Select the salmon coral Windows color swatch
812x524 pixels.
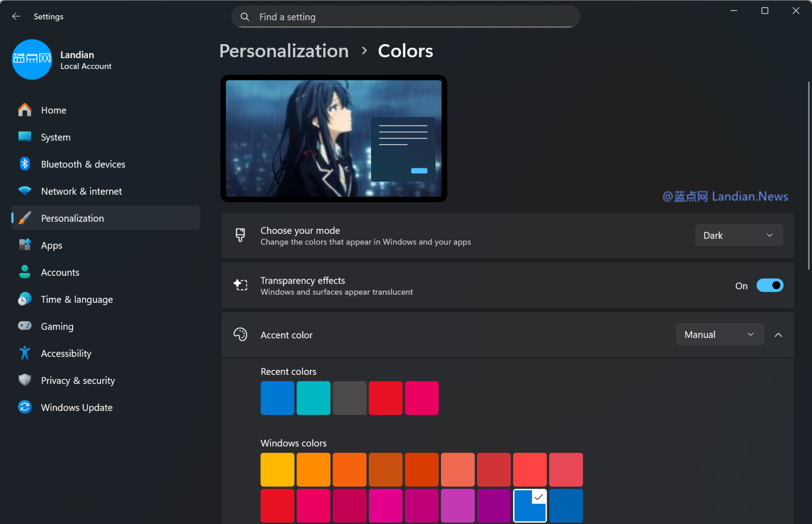coord(457,469)
